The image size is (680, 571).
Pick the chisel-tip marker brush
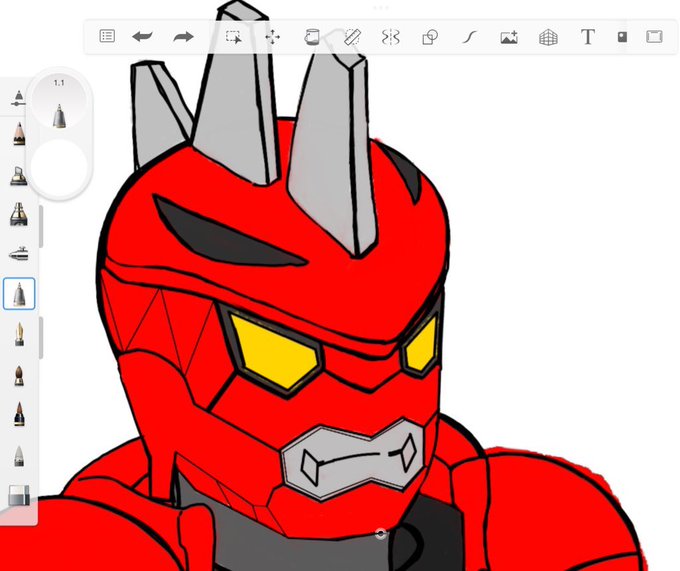coord(19,175)
